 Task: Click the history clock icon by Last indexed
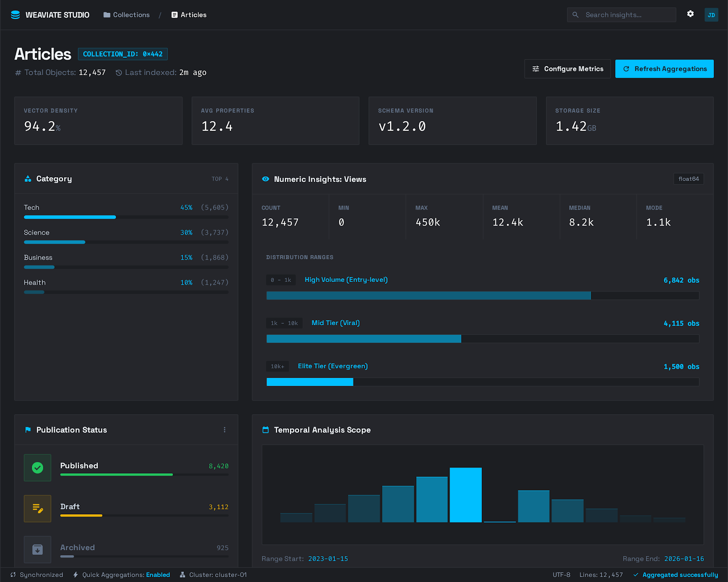click(x=119, y=73)
